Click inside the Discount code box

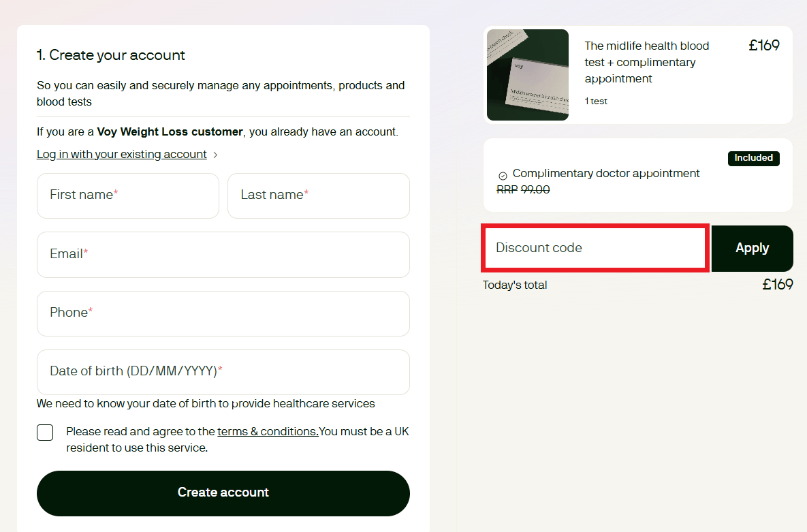pos(594,248)
